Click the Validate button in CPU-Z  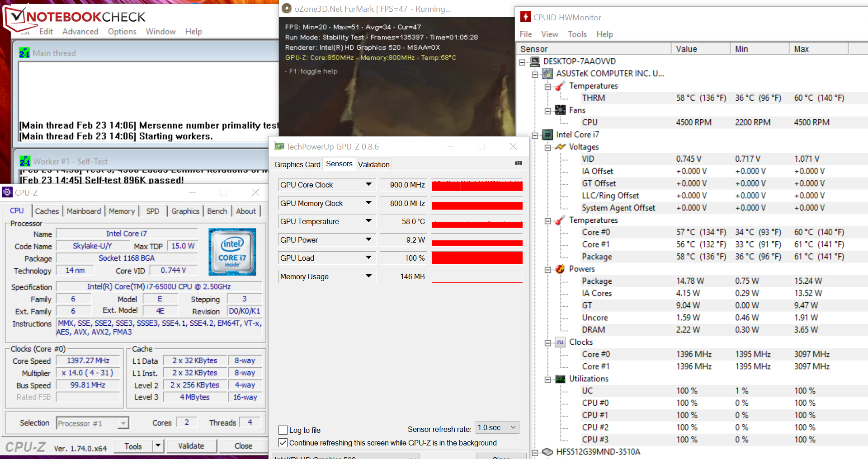pos(191,446)
